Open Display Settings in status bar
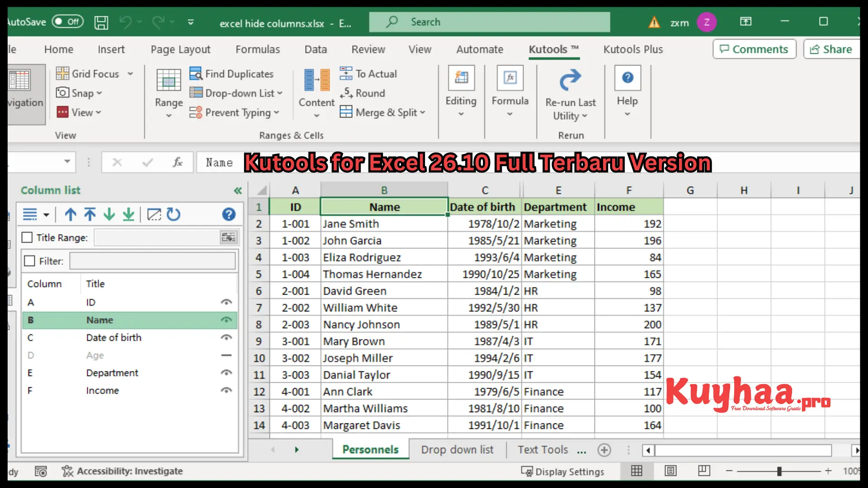868x488 pixels. pos(562,471)
